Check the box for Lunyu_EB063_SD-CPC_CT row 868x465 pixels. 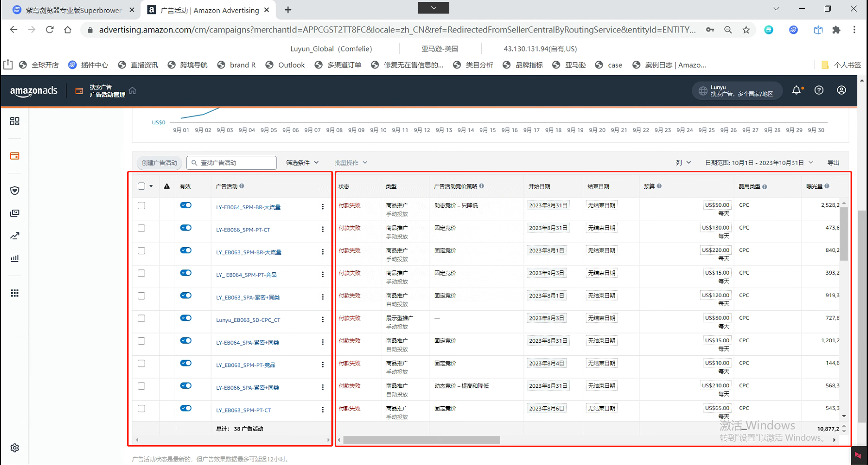pos(141,318)
